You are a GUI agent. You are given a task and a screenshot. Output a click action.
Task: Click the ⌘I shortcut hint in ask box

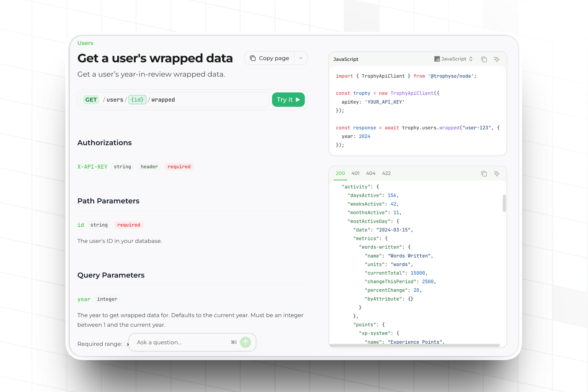point(234,342)
